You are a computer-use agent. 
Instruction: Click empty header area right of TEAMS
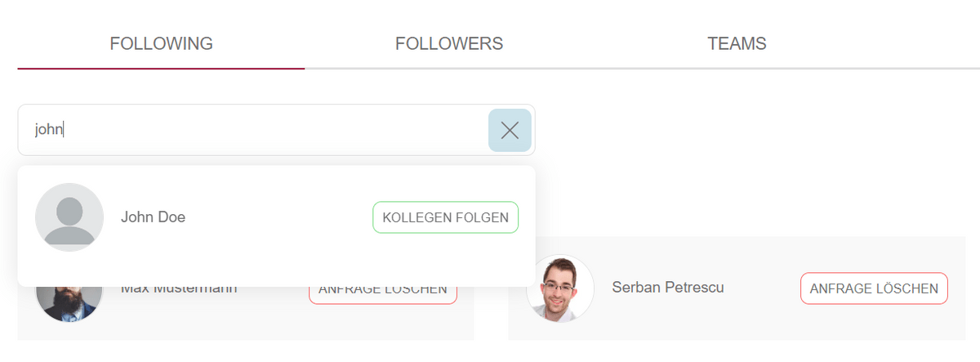coord(874,43)
